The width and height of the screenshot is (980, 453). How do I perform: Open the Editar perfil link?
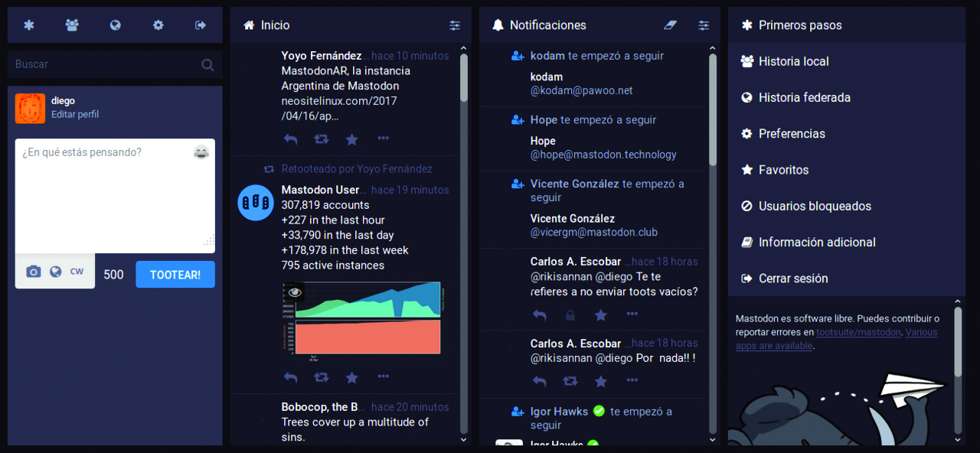[x=75, y=115]
